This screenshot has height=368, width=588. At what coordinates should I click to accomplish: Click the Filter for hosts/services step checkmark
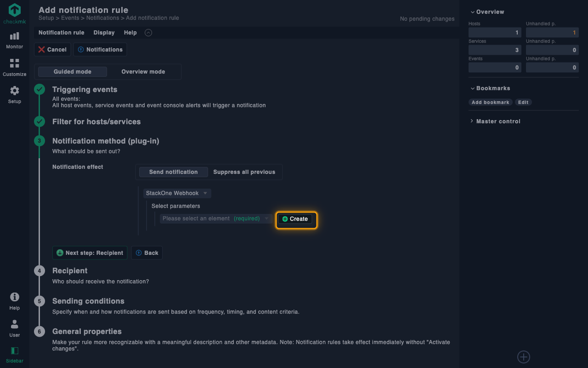tap(40, 121)
